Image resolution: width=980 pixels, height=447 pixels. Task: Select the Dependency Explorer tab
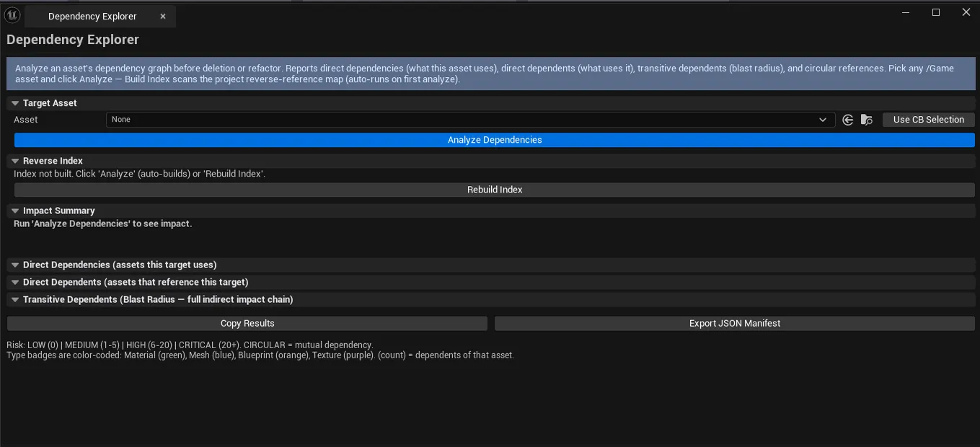(100, 17)
